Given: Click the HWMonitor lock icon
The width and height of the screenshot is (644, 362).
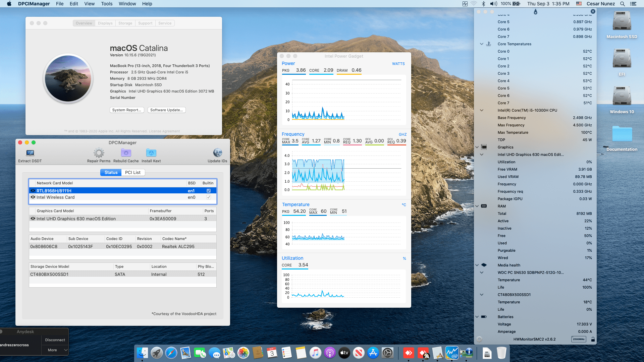Looking at the screenshot, I should (x=593, y=339).
